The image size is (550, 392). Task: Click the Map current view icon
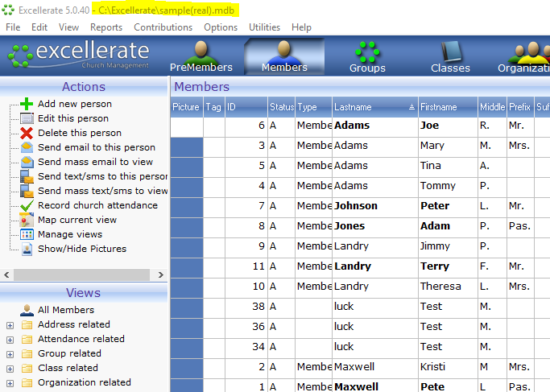tap(27, 220)
